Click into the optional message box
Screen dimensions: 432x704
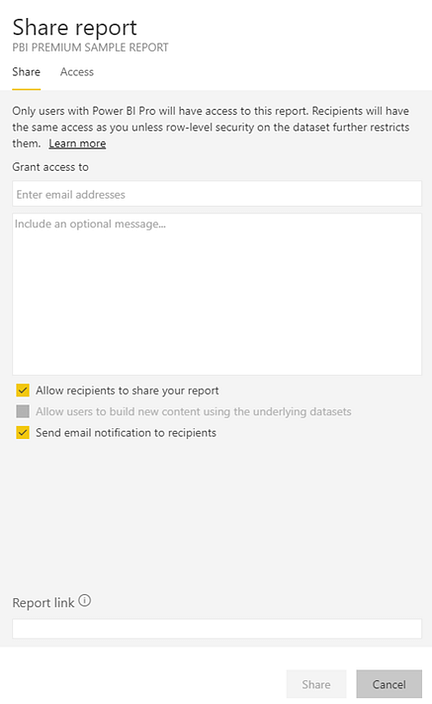(x=217, y=294)
